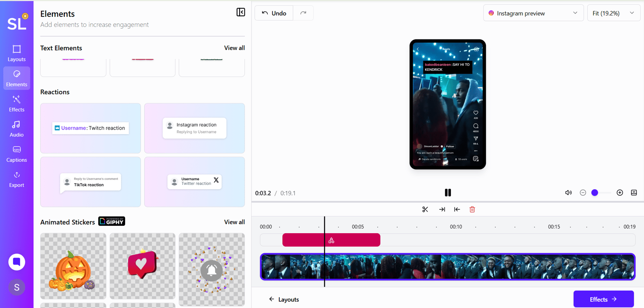Pause the video playback
The image size is (644, 308).
pos(448,193)
